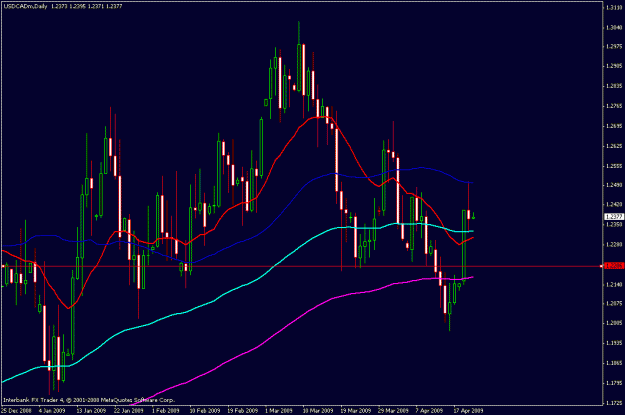Click the 1.2765 price axis label

pyautogui.click(x=614, y=106)
